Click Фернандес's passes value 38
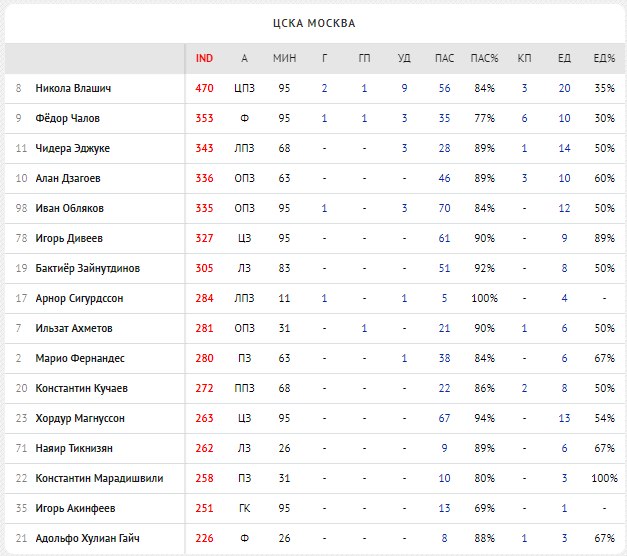The height and width of the screenshot is (556, 627). click(444, 358)
